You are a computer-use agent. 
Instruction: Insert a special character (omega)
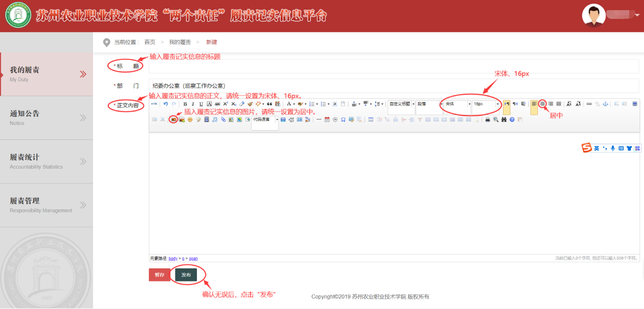pyautogui.click(x=343, y=119)
